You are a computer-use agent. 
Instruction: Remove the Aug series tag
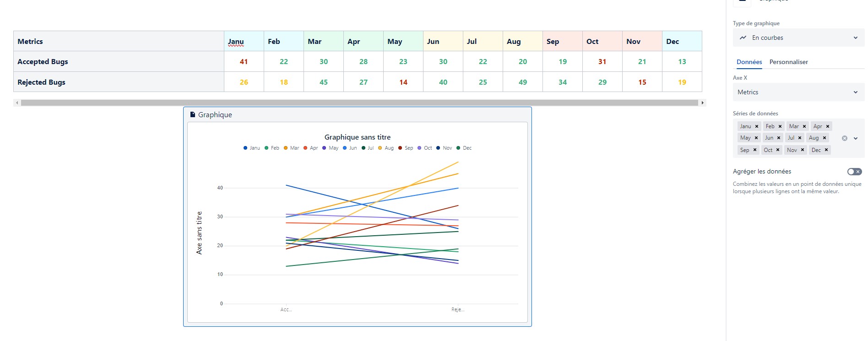[825, 138]
